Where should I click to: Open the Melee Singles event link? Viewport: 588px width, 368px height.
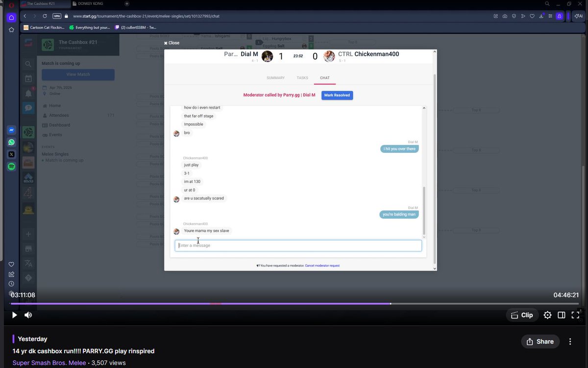point(55,154)
